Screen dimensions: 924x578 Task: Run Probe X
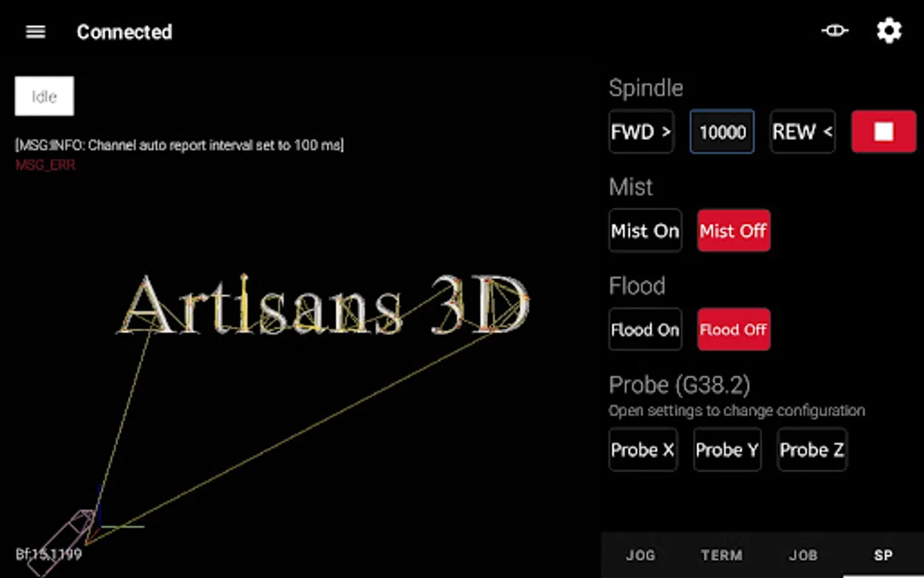coord(643,450)
